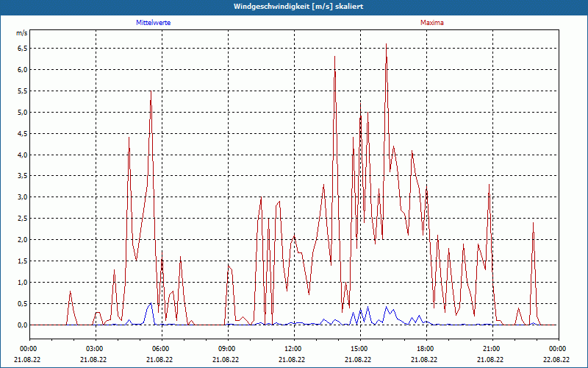Viewport: 588px width, 368px height.
Task: Click the 15:00 time axis label
Action: pos(360,349)
